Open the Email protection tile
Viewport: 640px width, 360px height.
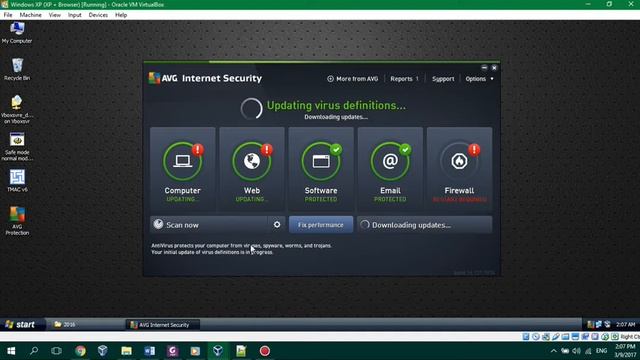click(390, 168)
